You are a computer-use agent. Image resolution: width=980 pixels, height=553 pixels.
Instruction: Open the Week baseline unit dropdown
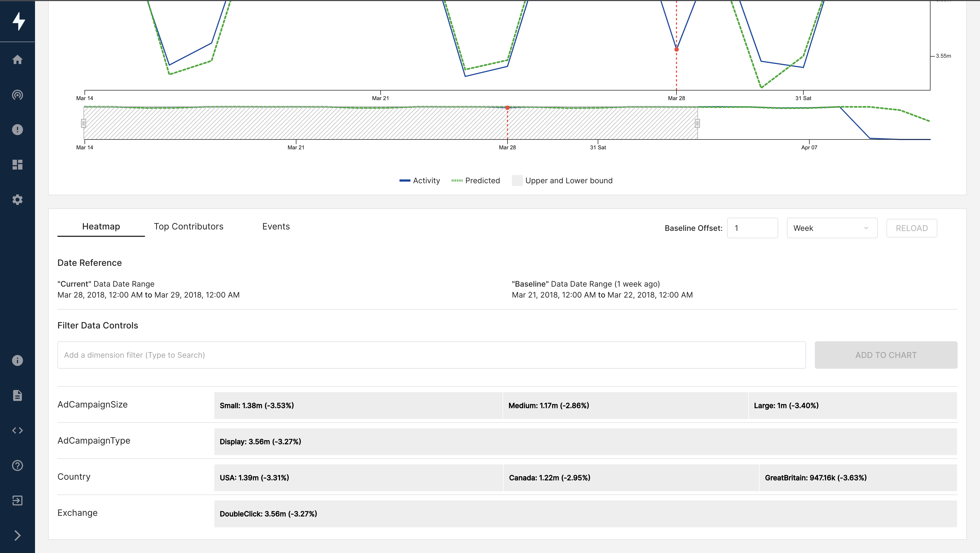coord(832,228)
